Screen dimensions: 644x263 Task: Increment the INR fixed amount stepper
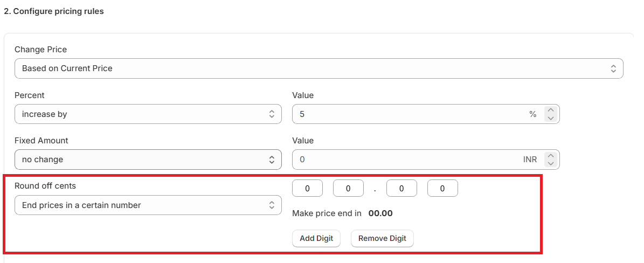click(551, 155)
